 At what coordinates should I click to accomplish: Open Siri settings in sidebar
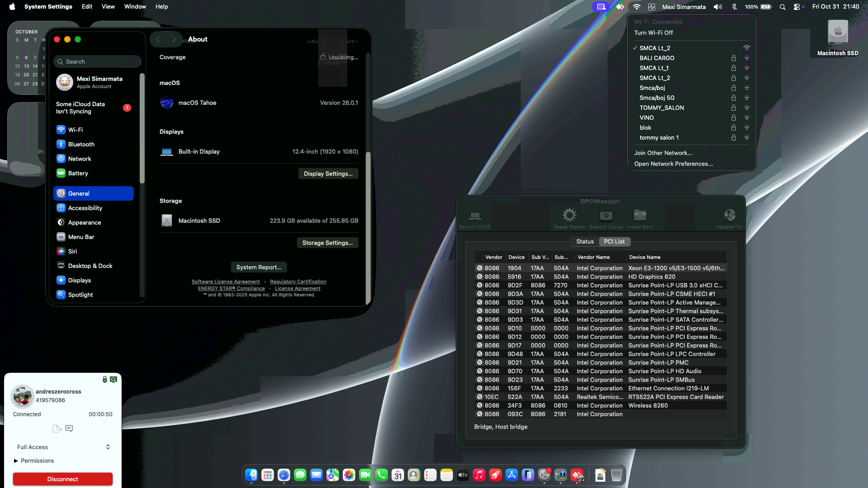coord(94,251)
